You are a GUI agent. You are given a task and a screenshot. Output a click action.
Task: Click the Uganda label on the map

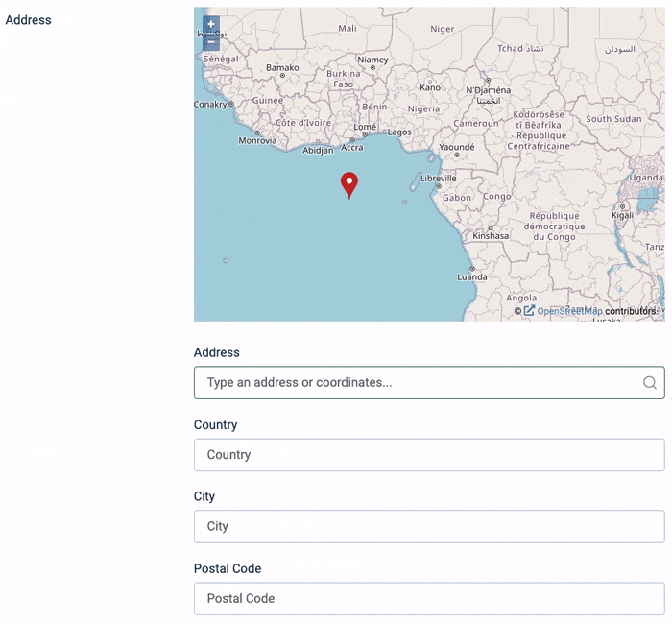coord(646,178)
